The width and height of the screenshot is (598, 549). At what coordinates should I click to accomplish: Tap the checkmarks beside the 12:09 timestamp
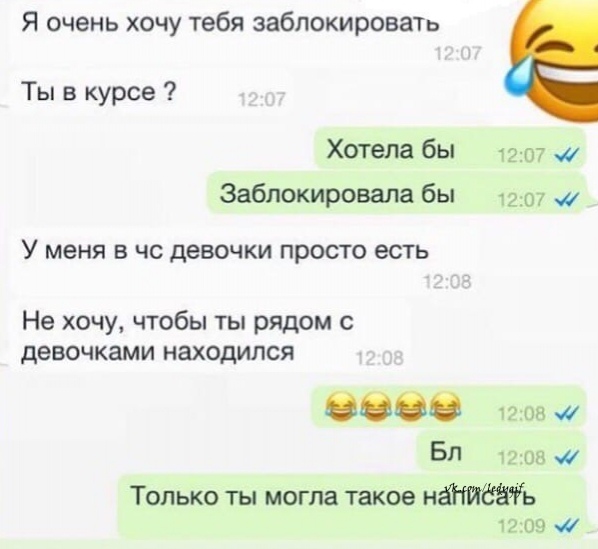tap(569, 526)
